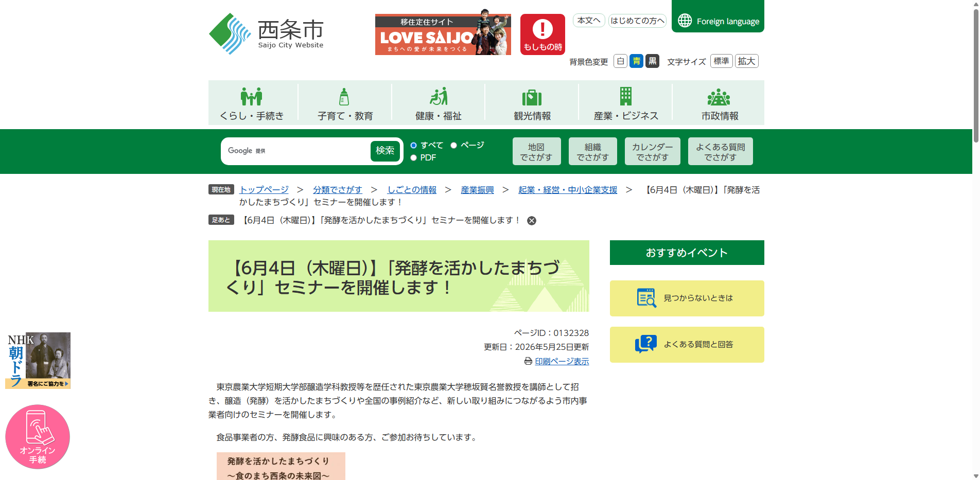Remove the footprint history entry with X icon

pos(532,221)
